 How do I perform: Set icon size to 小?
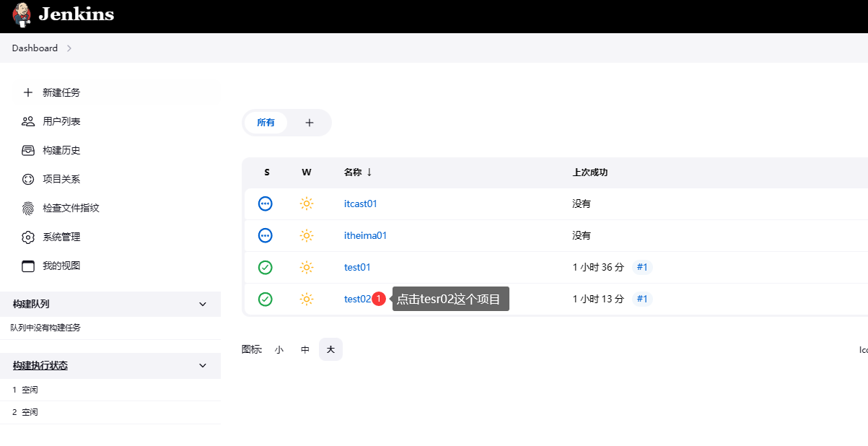pyautogui.click(x=279, y=349)
